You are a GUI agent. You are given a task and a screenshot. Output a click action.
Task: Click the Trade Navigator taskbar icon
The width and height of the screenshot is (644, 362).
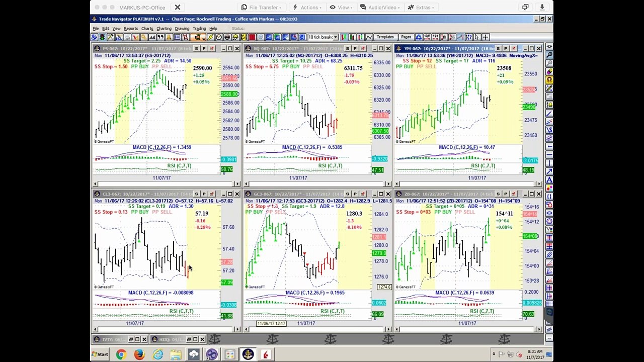tap(248, 355)
